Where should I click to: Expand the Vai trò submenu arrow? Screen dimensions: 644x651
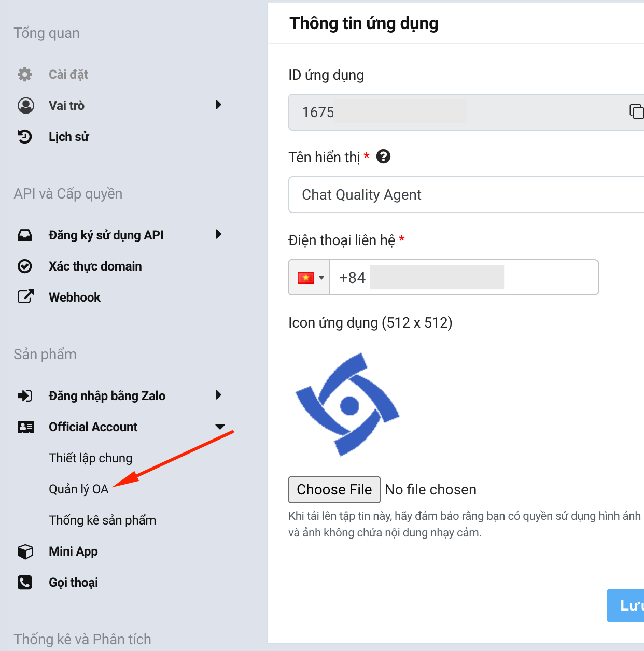(x=218, y=105)
